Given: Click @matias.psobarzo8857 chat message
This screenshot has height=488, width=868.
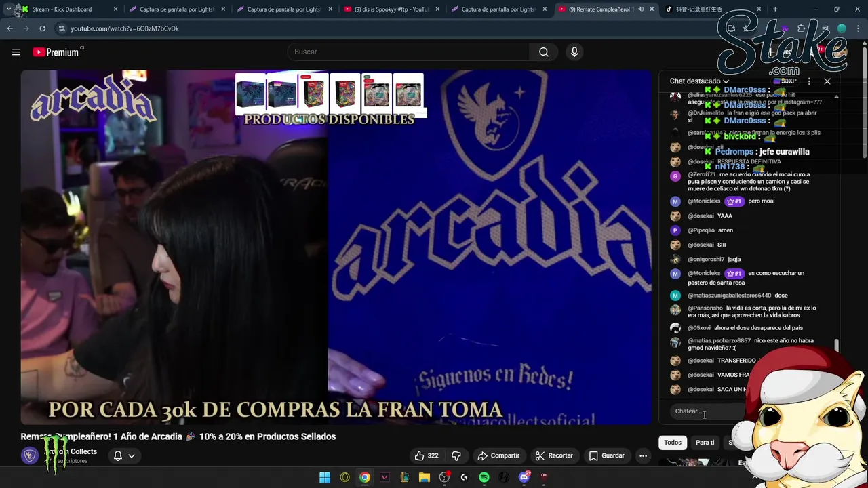Looking at the screenshot, I should click(745, 344).
